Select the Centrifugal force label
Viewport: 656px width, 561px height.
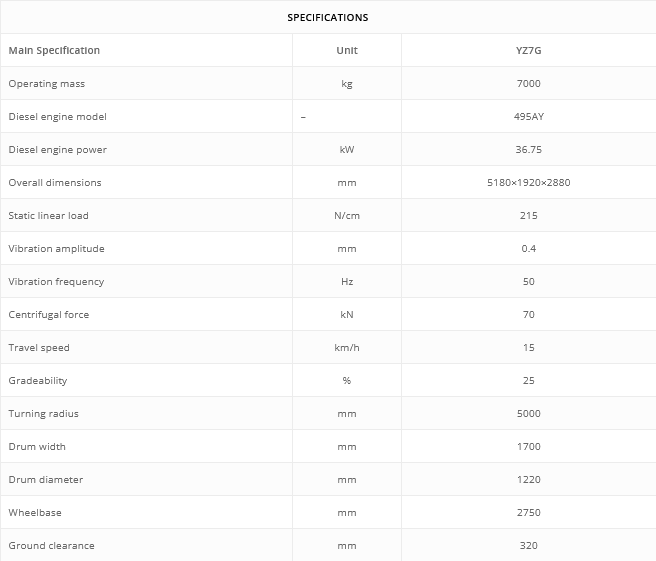49,315
